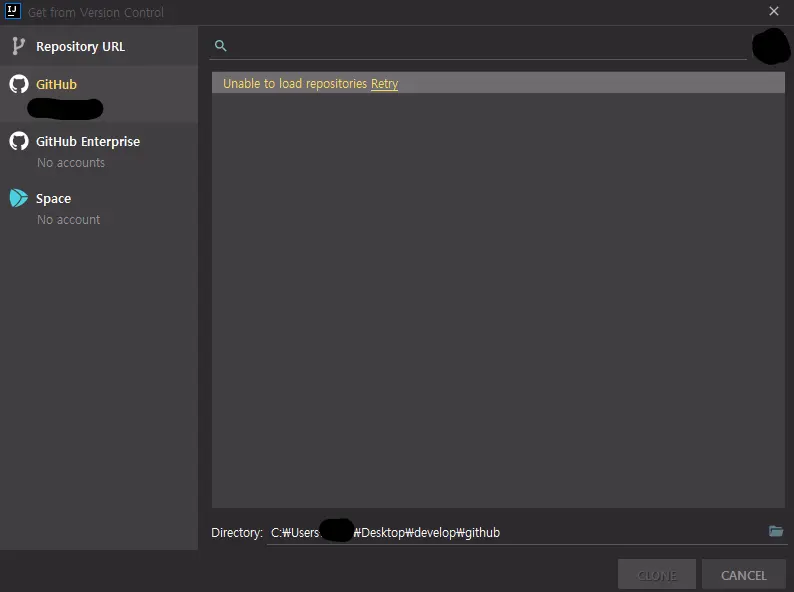794x592 pixels.
Task: Click the Directory path field
Action: [515, 533]
